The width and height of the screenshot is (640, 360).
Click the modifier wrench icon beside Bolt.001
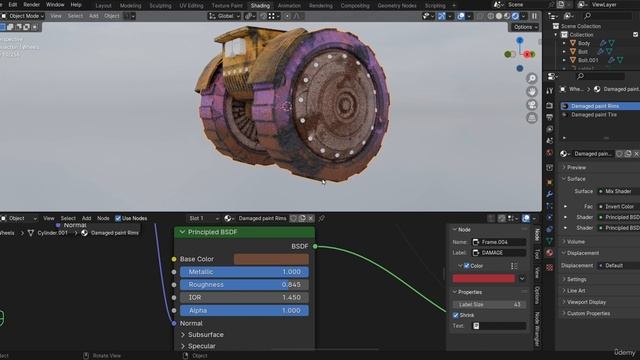[611, 60]
